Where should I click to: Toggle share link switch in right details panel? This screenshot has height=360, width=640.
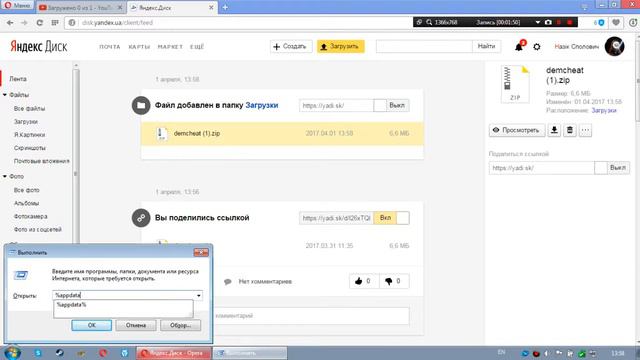tap(612, 168)
